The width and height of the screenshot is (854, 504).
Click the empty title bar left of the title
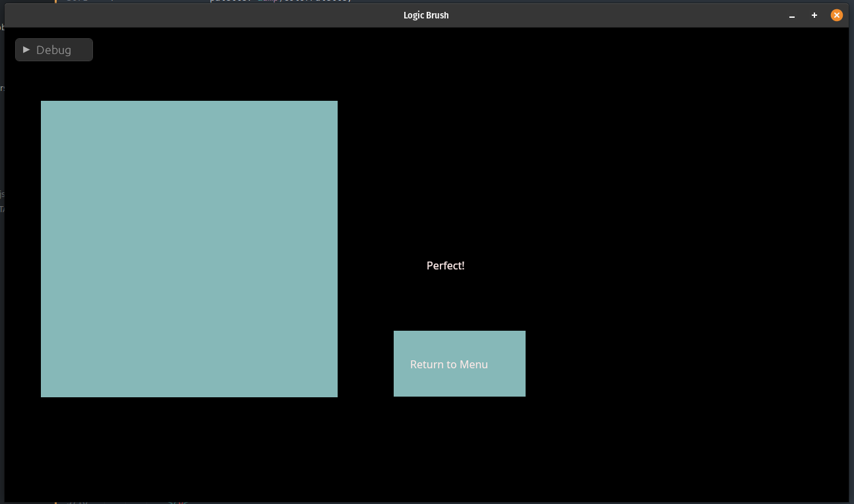[198, 15]
